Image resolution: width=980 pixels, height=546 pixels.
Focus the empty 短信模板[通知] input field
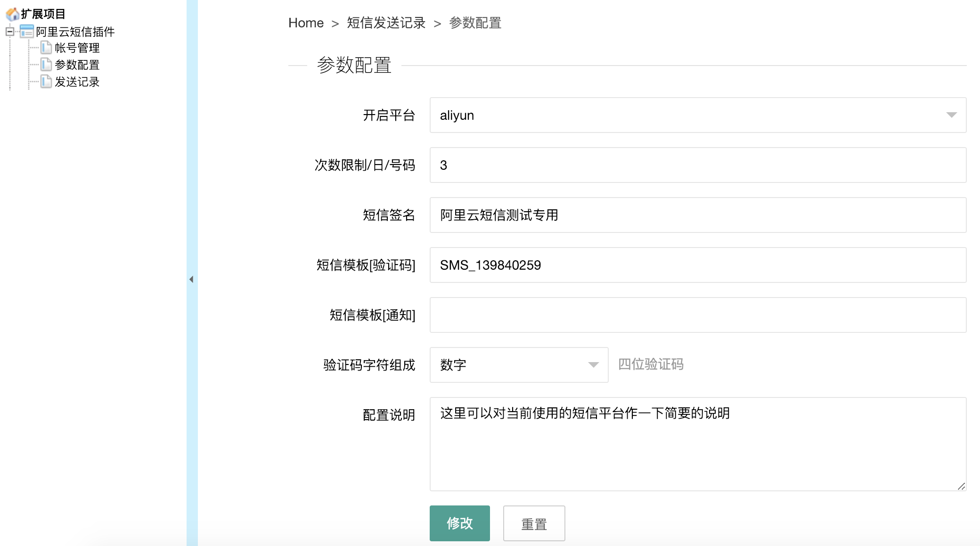[x=698, y=315]
